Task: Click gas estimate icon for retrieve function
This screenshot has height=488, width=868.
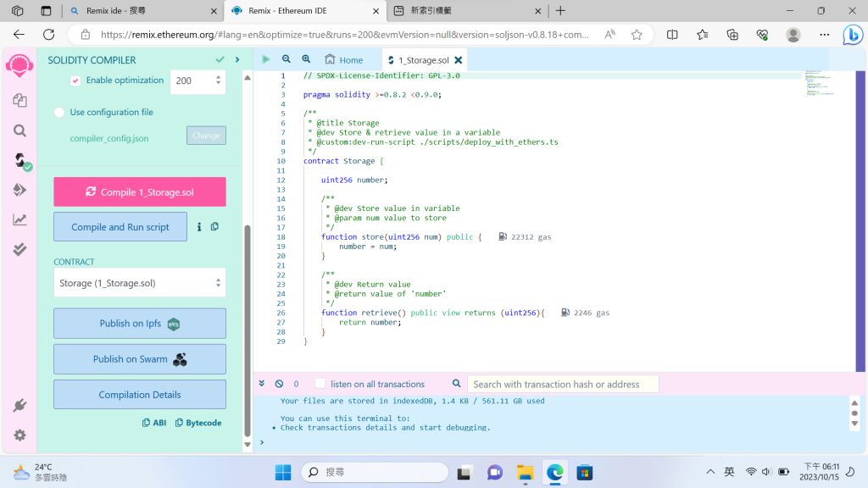Action: coord(565,313)
